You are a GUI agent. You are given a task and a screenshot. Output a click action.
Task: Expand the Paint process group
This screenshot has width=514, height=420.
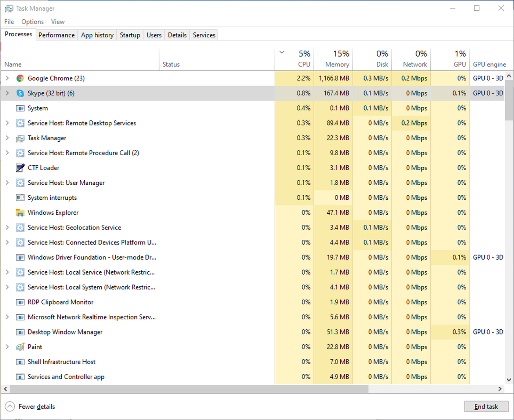pos(7,347)
